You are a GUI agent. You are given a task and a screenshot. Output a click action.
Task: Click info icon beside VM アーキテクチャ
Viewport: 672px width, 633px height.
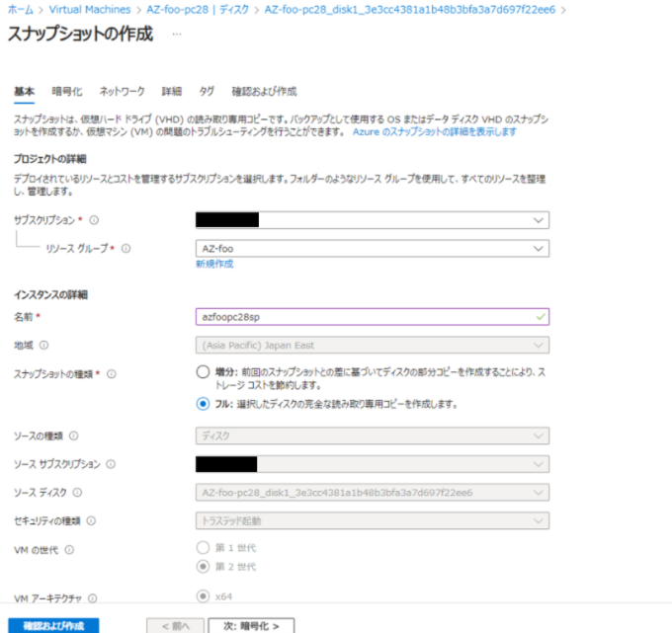93,598
